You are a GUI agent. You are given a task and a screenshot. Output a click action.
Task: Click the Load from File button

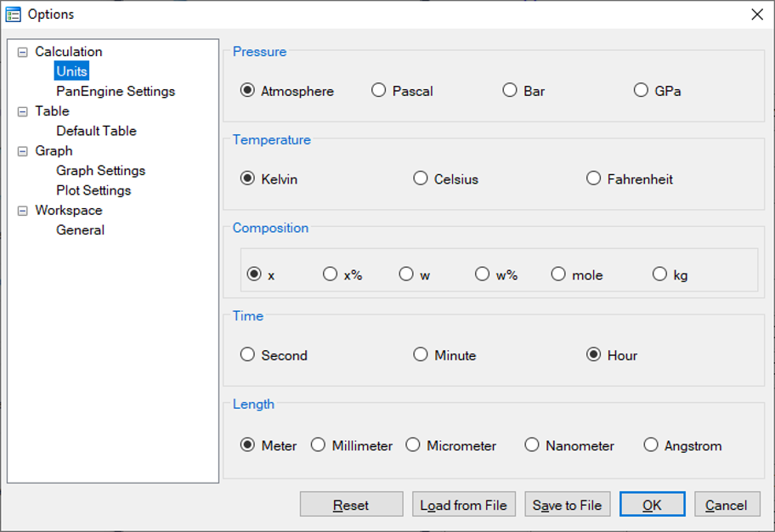[463, 505]
